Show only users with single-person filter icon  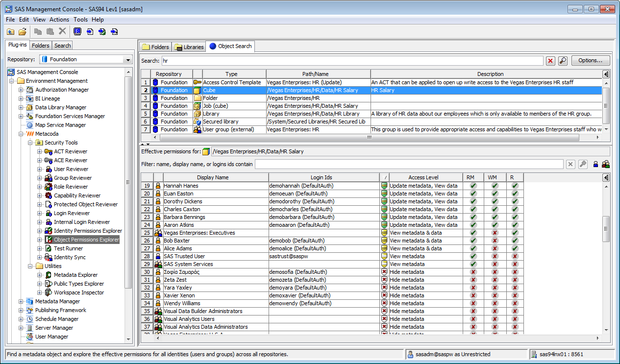595,164
